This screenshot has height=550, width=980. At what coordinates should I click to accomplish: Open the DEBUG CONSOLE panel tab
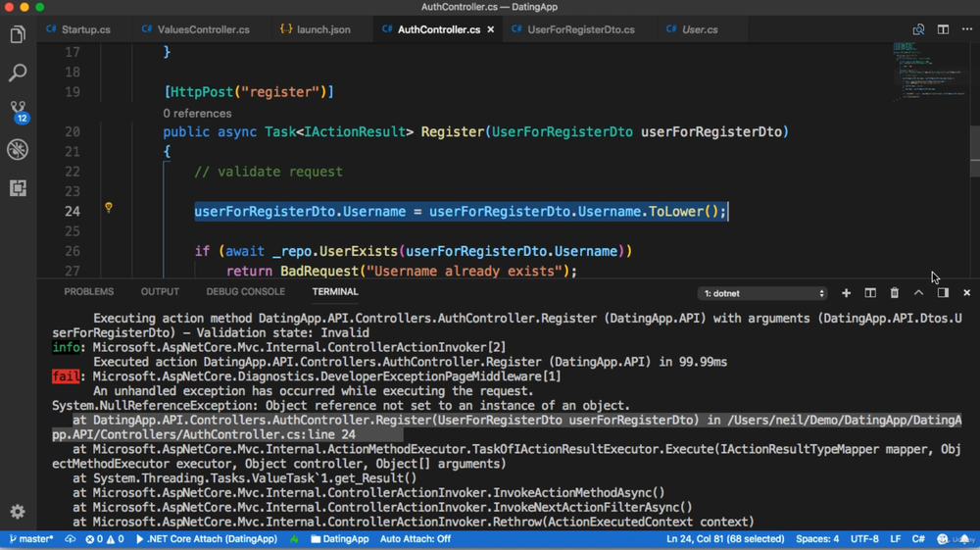246,292
